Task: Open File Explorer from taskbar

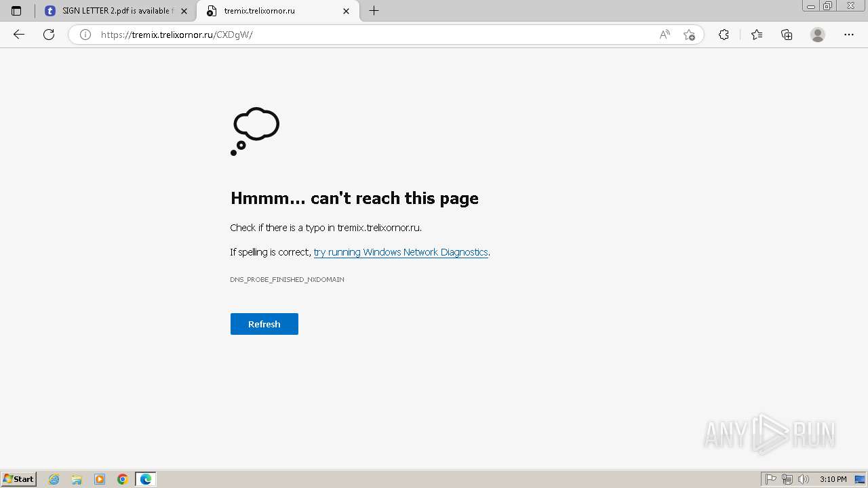Action: coord(77,479)
